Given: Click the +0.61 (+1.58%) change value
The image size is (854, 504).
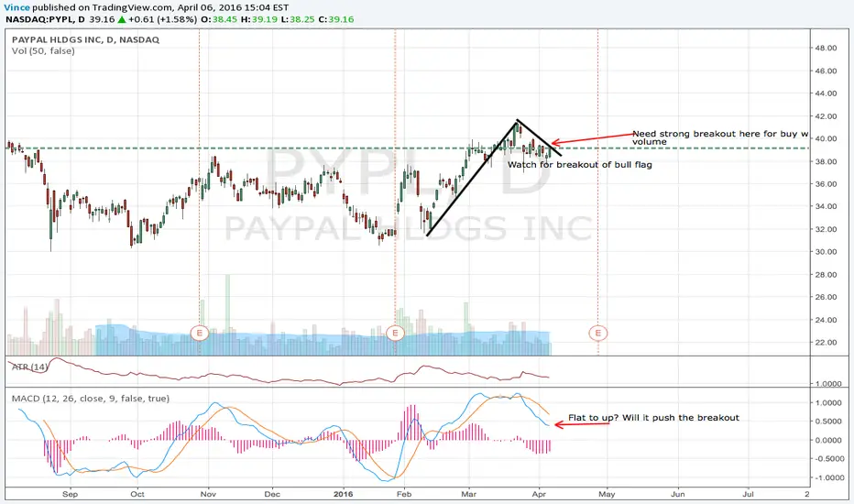Looking at the screenshot, I should pyautogui.click(x=163, y=19).
